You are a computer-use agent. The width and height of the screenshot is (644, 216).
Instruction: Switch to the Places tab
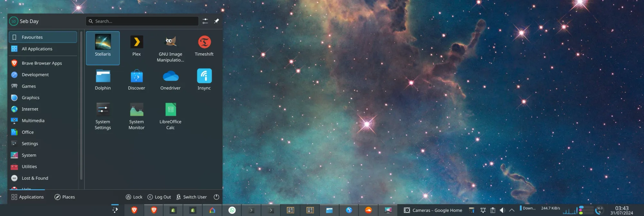65,197
